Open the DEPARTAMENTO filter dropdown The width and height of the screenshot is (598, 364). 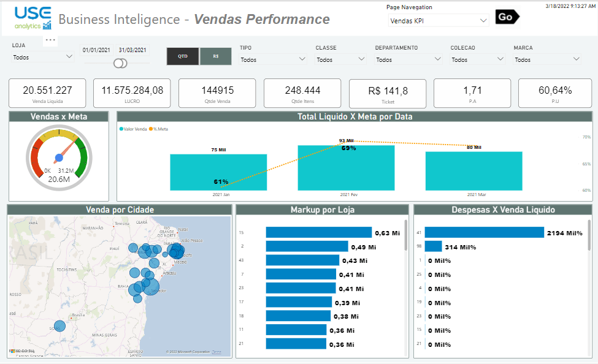pos(408,59)
